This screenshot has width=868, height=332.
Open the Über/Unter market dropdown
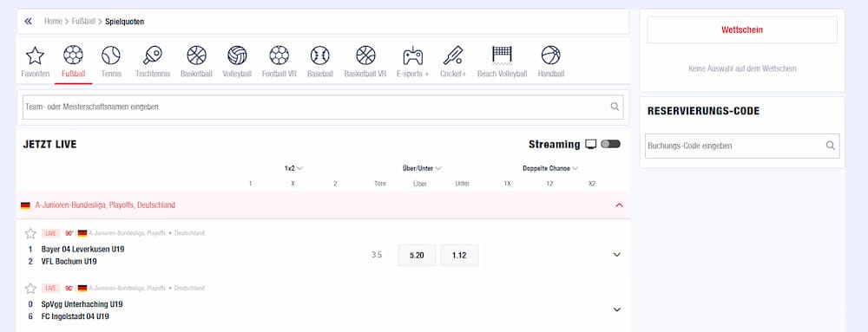click(422, 168)
